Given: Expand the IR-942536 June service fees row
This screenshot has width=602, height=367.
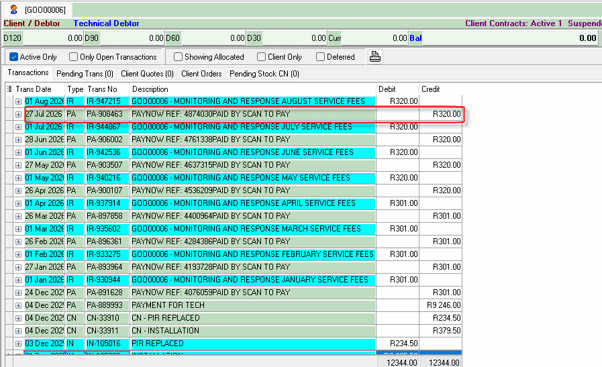Looking at the screenshot, I should click(x=18, y=152).
